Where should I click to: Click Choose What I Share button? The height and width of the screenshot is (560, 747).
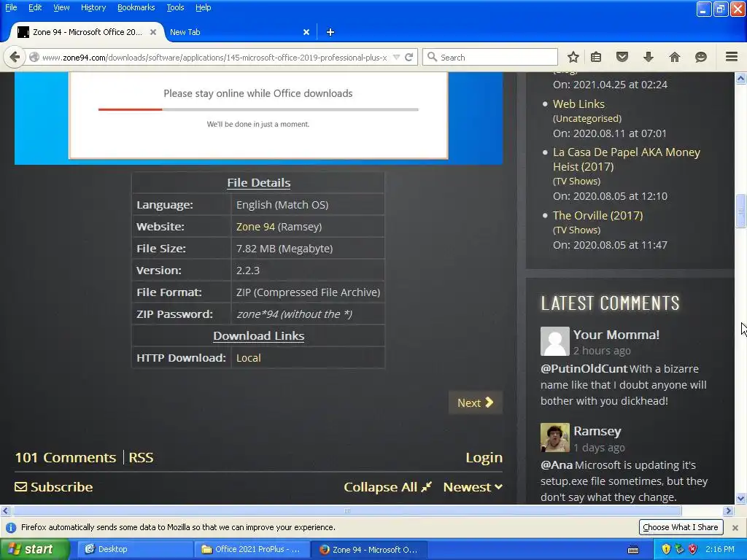pyautogui.click(x=681, y=527)
